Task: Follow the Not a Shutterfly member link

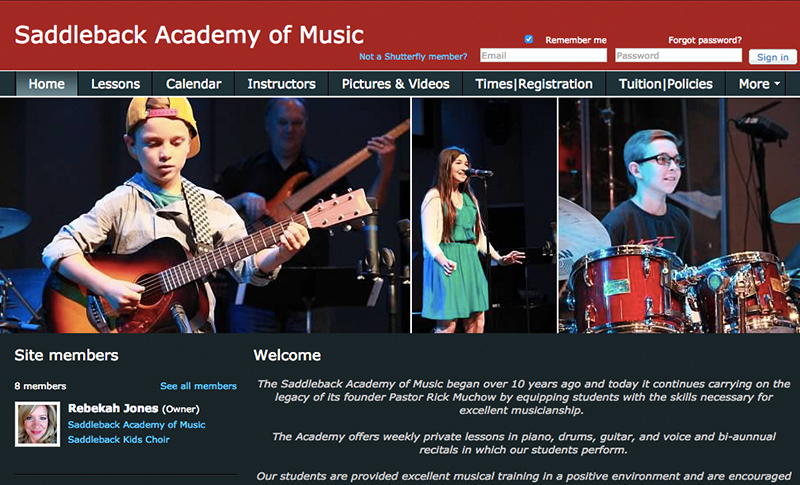Action: 413,56
